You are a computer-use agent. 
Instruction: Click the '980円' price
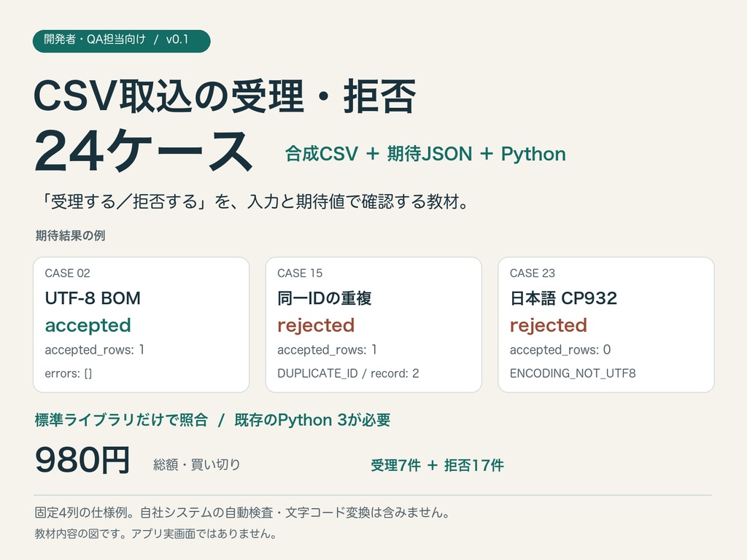click(x=82, y=460)
